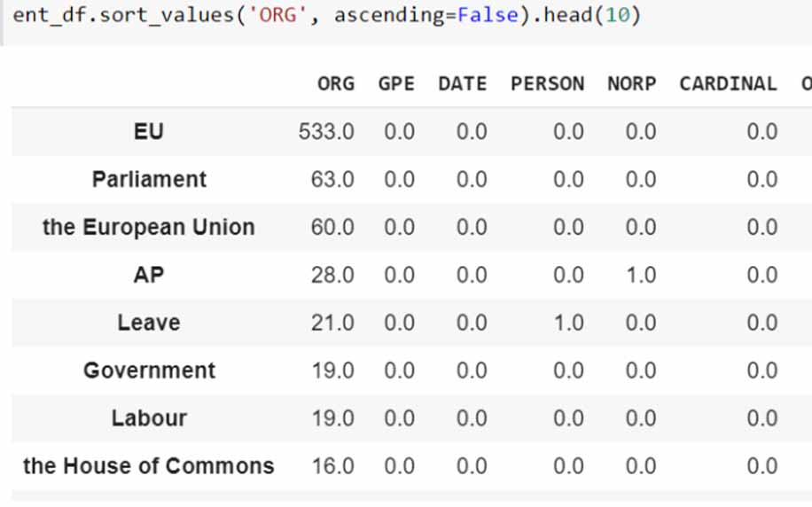The height and width of the screenshot is (507, 812).
Task: Click the NORP 0.0 value in House of Commons row
Action: click(641, 466)
